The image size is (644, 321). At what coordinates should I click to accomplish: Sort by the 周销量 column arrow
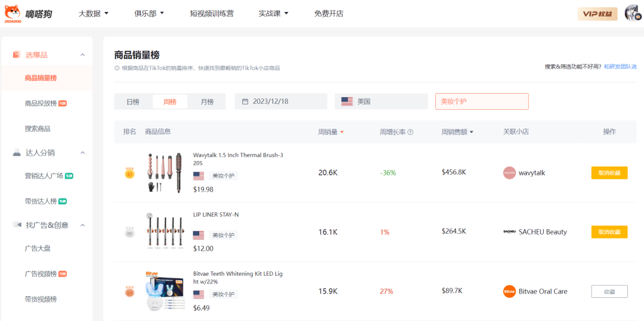[342, 132]
